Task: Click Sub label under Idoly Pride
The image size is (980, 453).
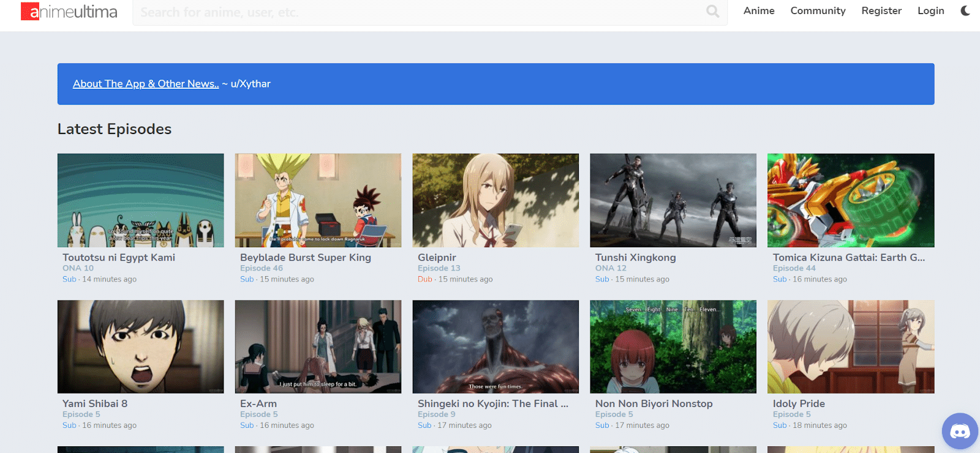Action: 780,425
